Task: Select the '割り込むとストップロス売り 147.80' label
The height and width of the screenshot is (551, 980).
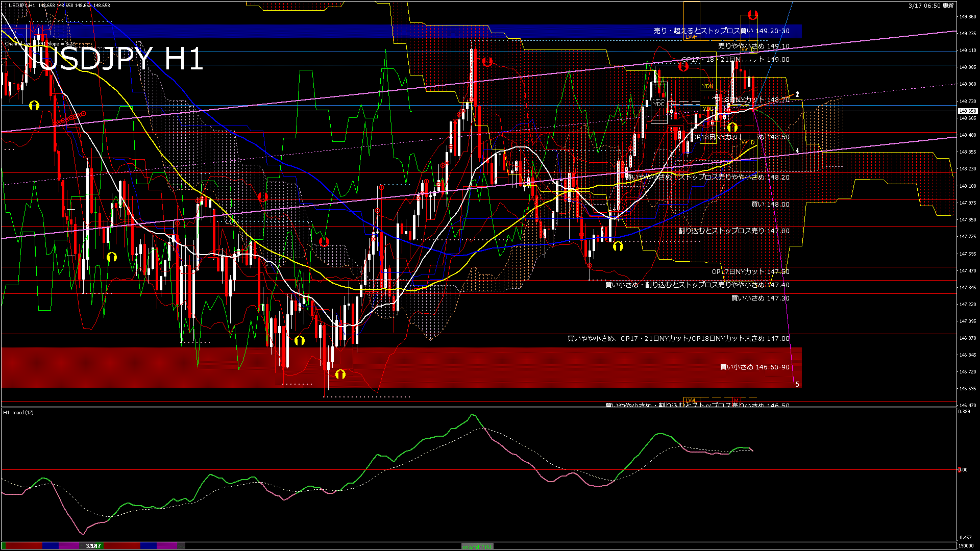Action: [x=733, y=231]
